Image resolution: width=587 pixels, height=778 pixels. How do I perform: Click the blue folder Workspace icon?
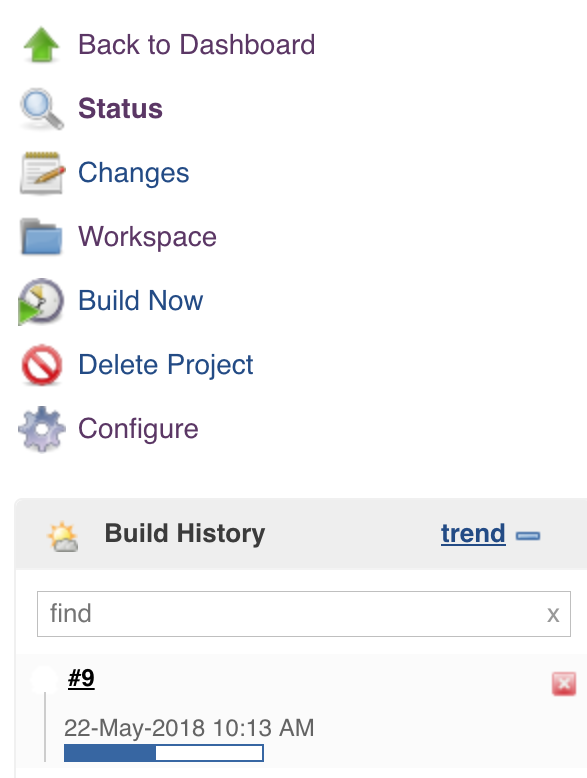tap(42, 237)
